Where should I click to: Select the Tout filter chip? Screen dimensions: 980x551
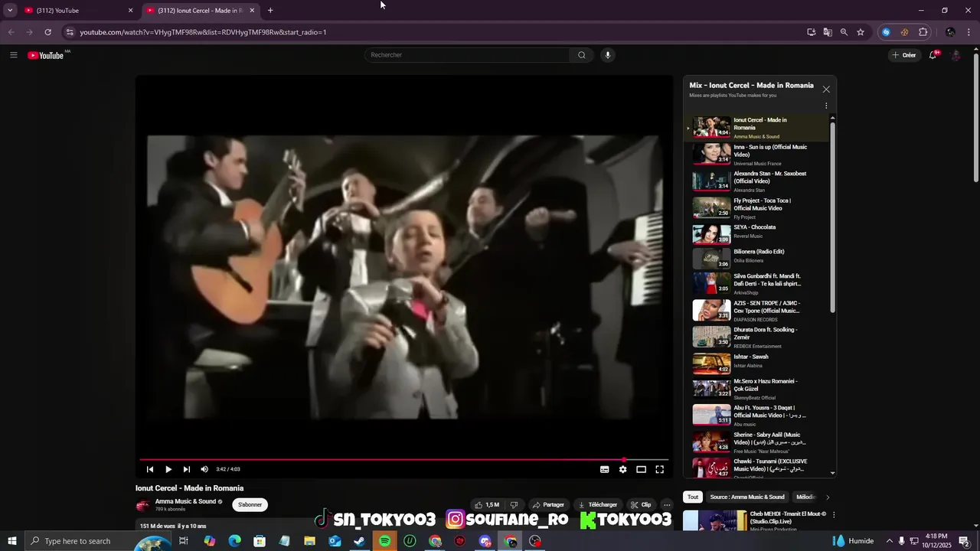693,497
